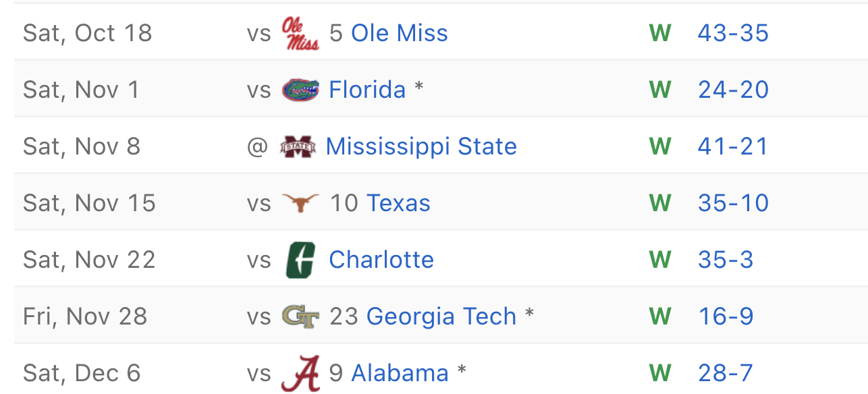Click the Ole Miss team logo
This screenshot has width=868, height=394.
tap(300, 33)
